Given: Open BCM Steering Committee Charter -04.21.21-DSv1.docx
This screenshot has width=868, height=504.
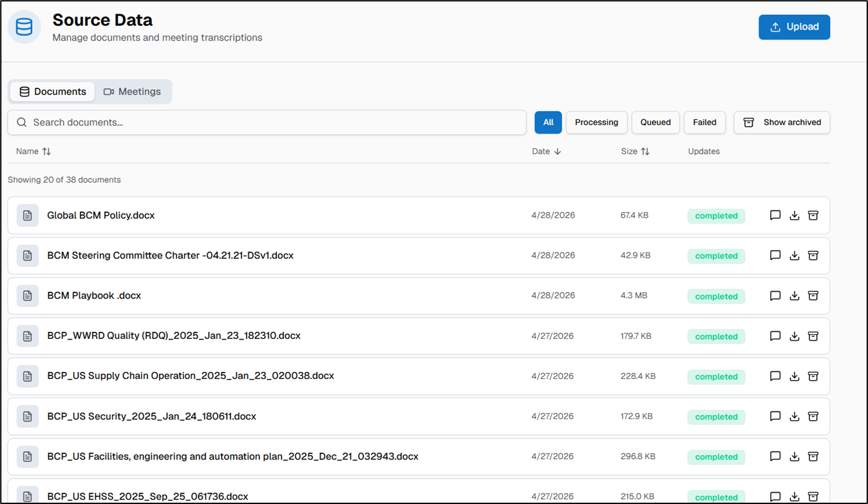Looking at the screenshot, I should point(170,255).
